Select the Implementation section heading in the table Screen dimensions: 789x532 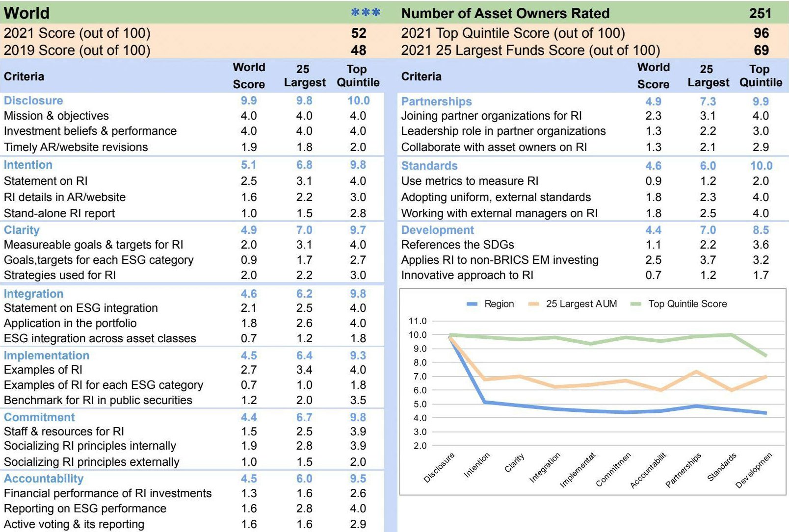pos(47,355)
